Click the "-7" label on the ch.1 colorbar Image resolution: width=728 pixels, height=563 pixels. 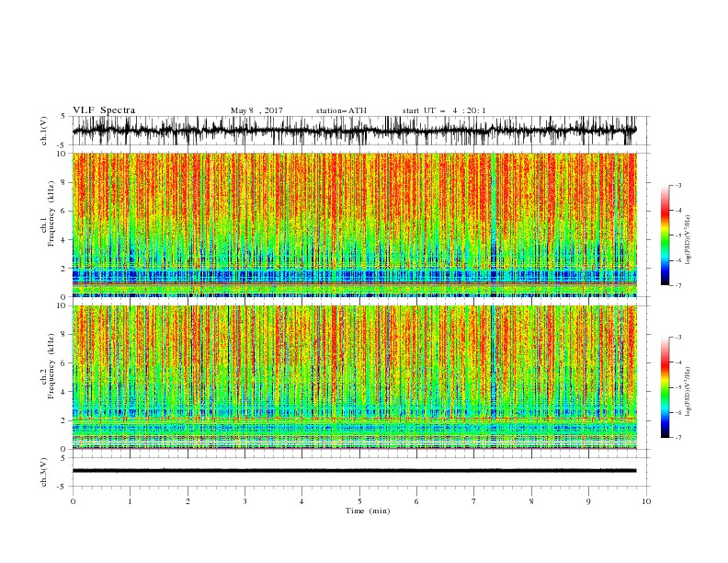[678, 286]
